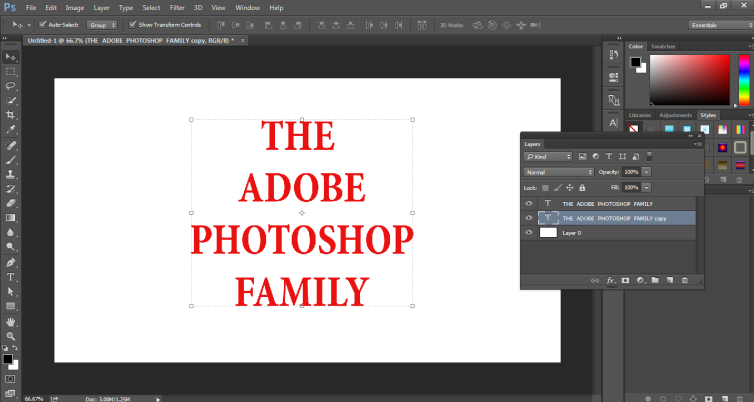Switch to the Swatches tab
Image resolution: width=754 pixels, height=402 pixels.
(663, 46)
